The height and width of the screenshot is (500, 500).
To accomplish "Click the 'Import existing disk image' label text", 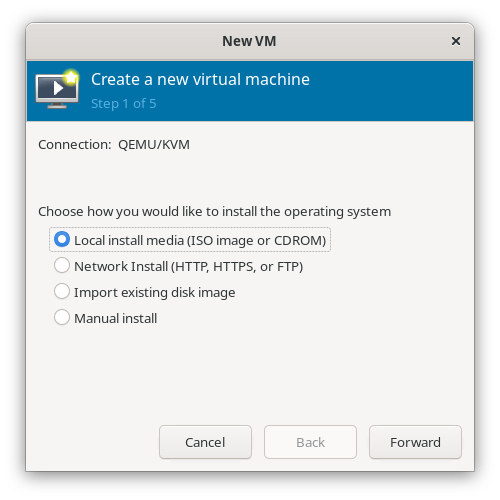I will coord(155,292).
